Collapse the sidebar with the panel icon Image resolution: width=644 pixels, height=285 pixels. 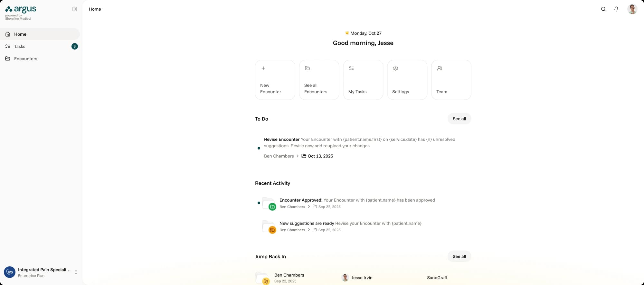pyautogui.click(x=75, y=9)
